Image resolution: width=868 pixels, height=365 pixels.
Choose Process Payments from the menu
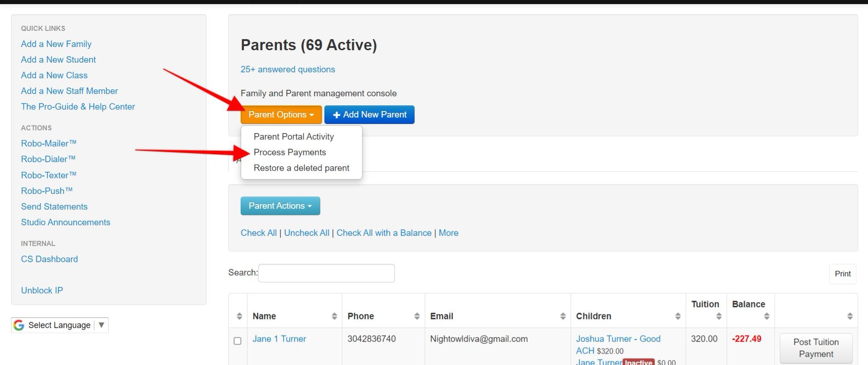click(290, 153)
